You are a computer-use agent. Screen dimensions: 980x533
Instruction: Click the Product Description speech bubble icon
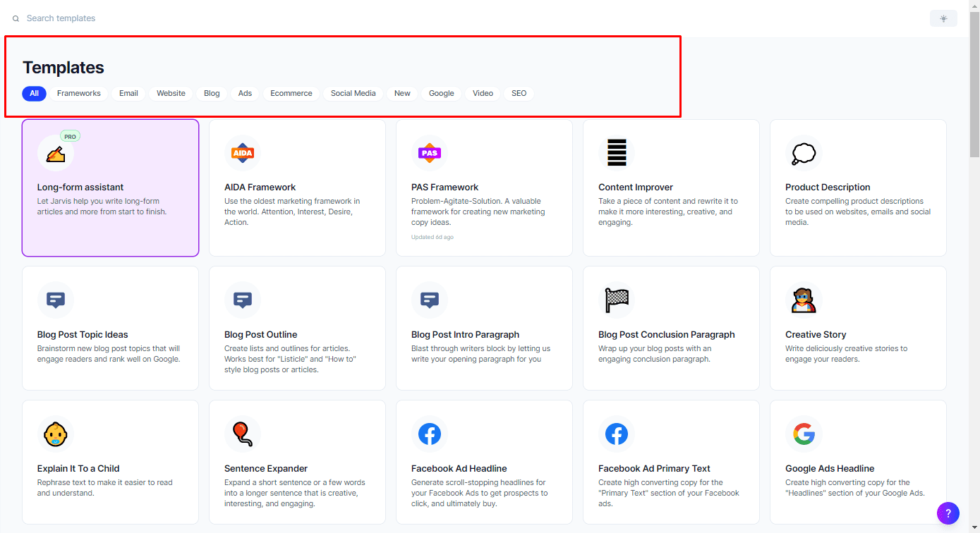coord(804,153)
